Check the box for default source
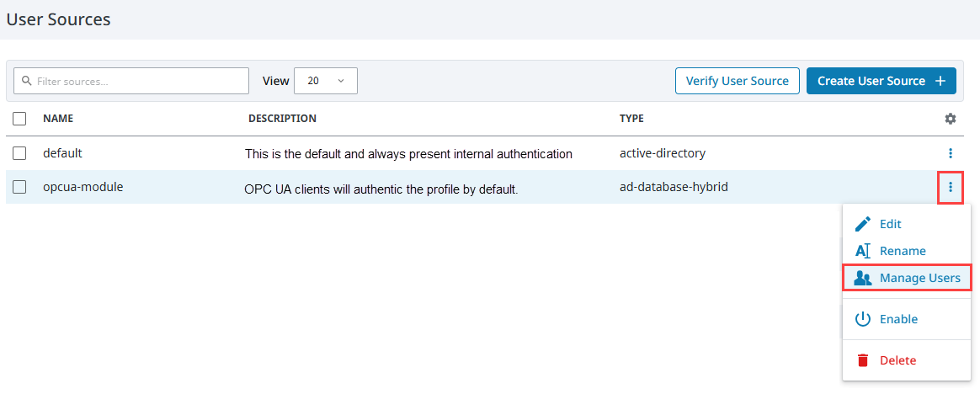The width and height of the screenshot is (980, 410). point(19,153)
